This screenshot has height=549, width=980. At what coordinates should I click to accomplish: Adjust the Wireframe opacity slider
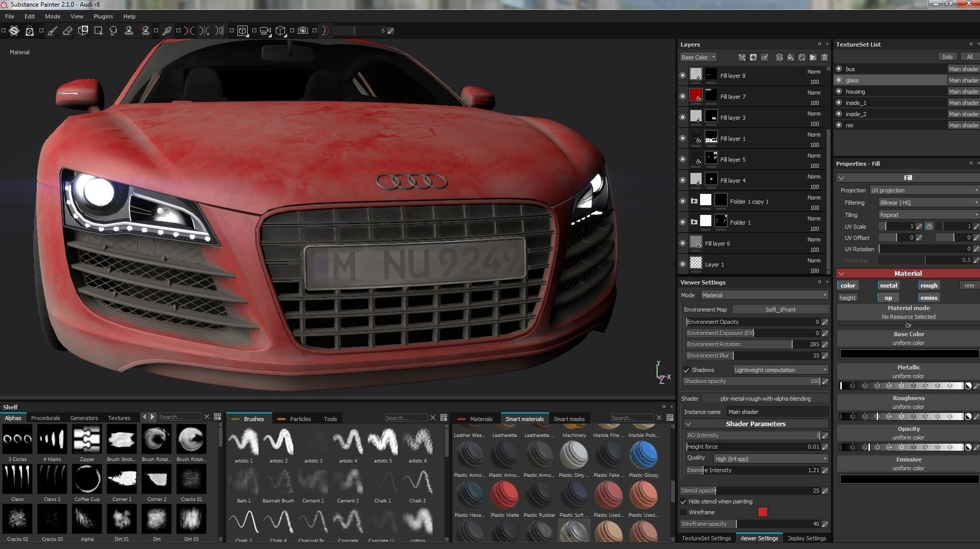750,524
